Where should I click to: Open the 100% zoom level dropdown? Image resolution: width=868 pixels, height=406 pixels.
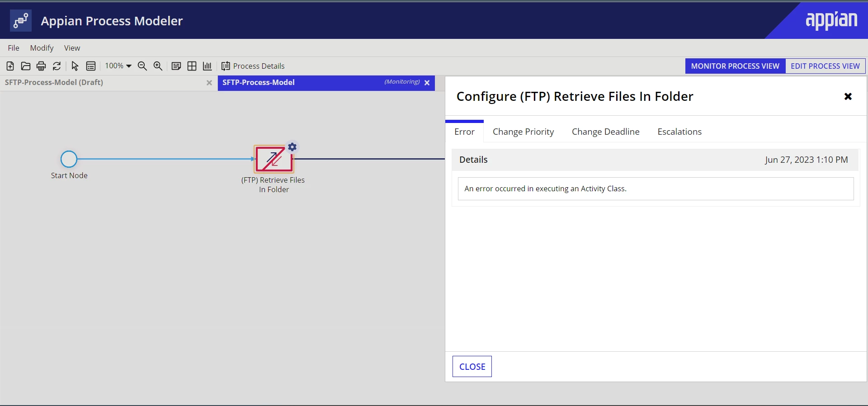click(118, 66)
